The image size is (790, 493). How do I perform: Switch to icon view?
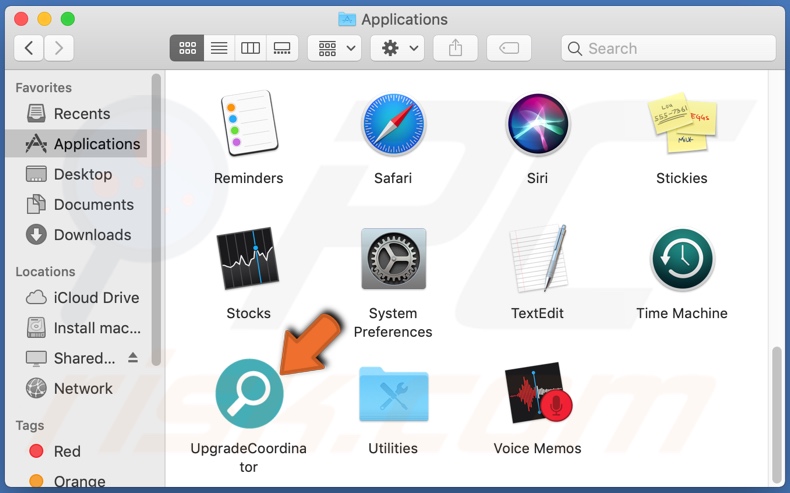(187, 48)
